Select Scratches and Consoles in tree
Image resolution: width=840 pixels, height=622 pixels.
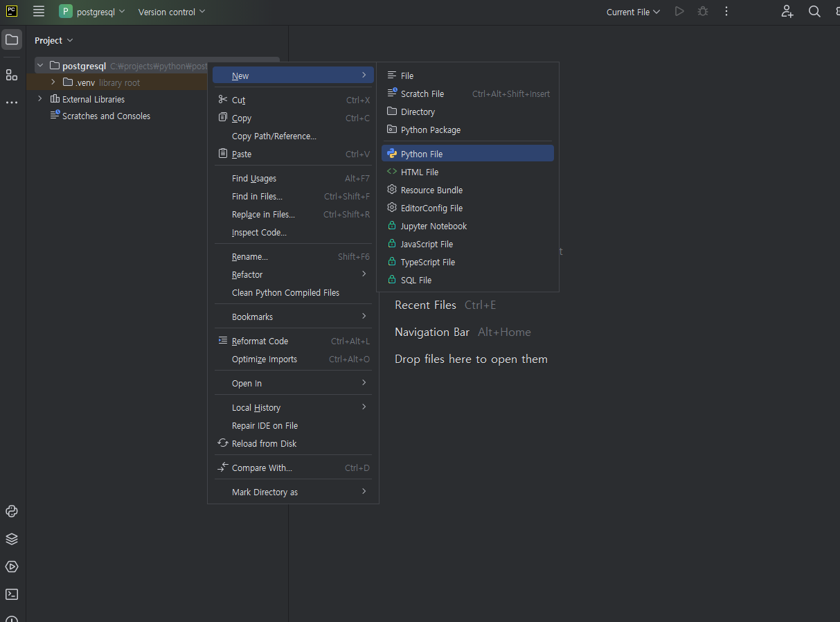click(x=106, y=116)
